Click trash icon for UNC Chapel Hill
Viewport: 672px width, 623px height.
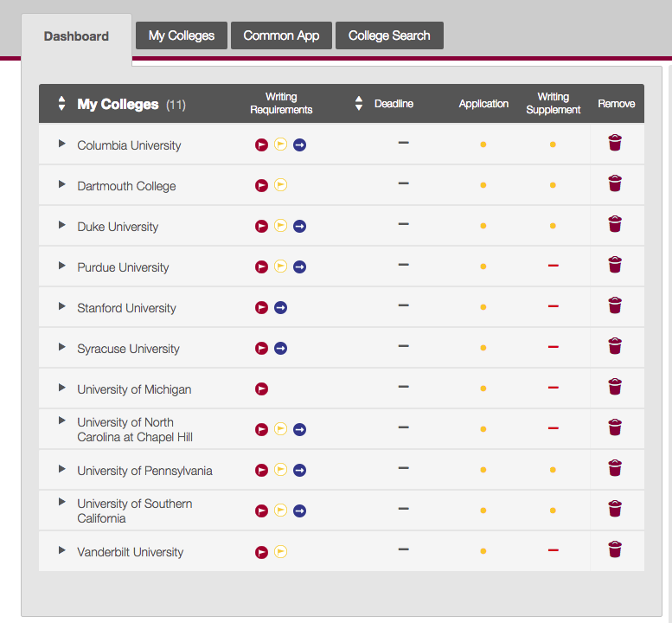(x=615, y=427)
